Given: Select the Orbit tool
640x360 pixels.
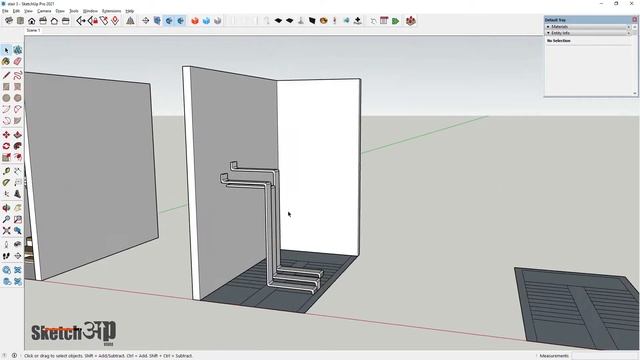Looking at the screenshot, I should click(6, 208).
